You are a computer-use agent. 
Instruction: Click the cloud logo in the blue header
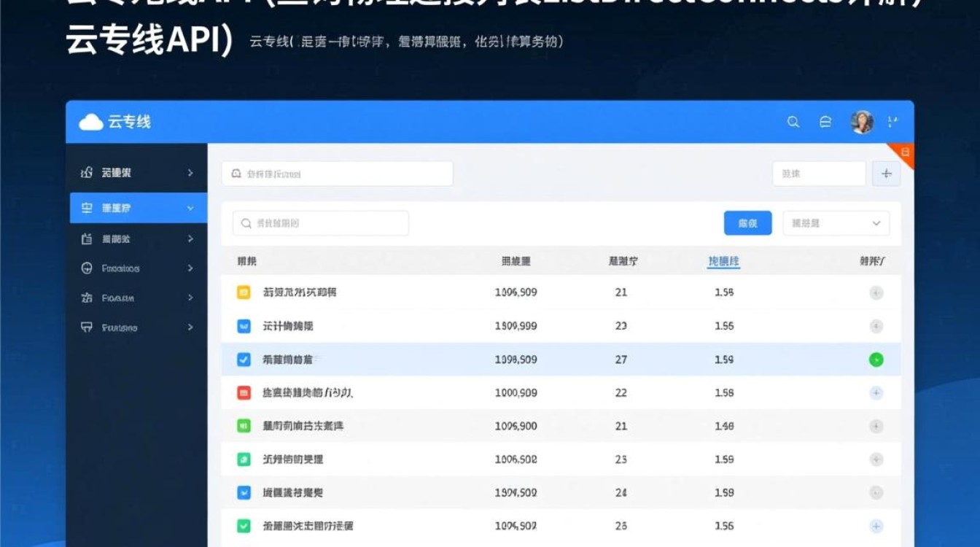click(90, 122)
